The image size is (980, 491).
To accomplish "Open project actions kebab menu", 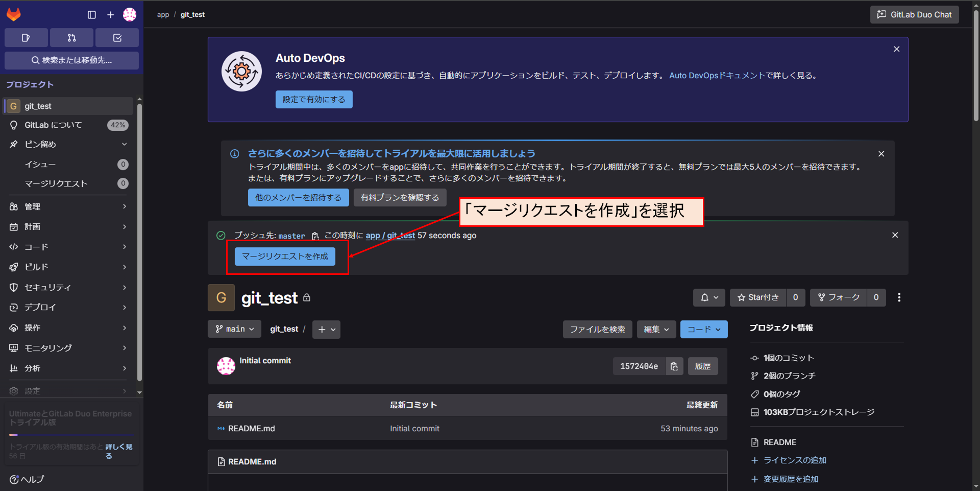I will [899, 297].
